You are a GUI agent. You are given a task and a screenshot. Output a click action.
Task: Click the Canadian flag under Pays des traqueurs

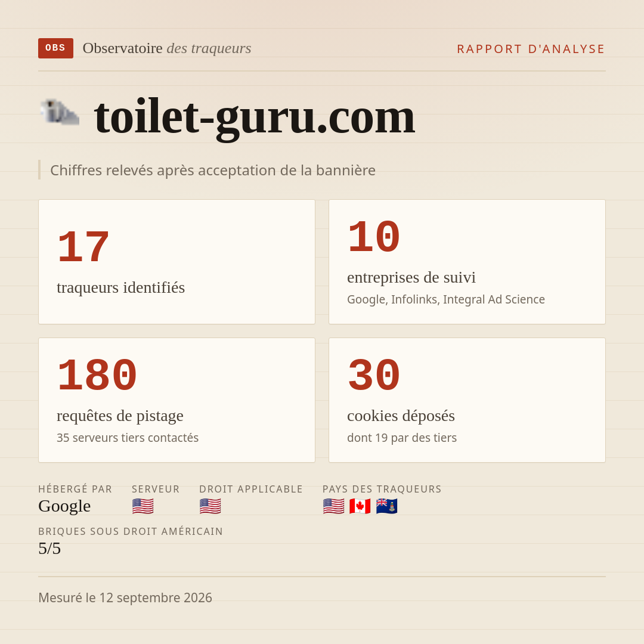[360, 506]
